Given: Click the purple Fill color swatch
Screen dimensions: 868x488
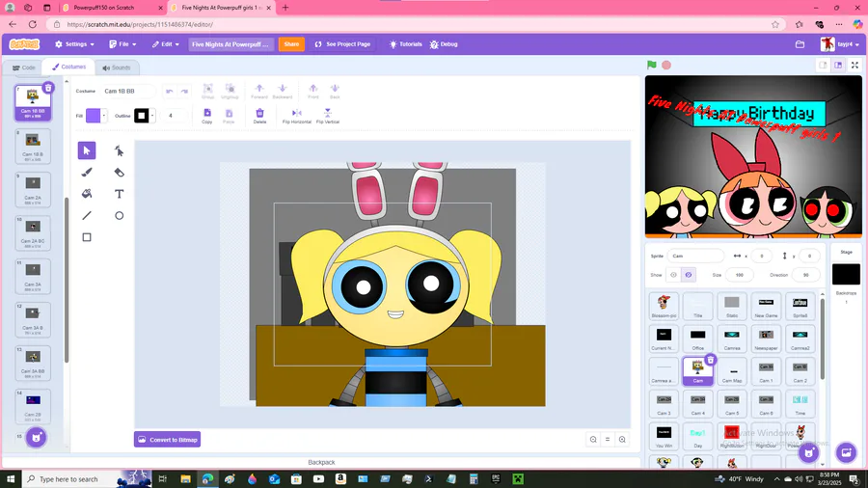Looking at the screenshot, I should pyautogui.click(x=93, y=116).
